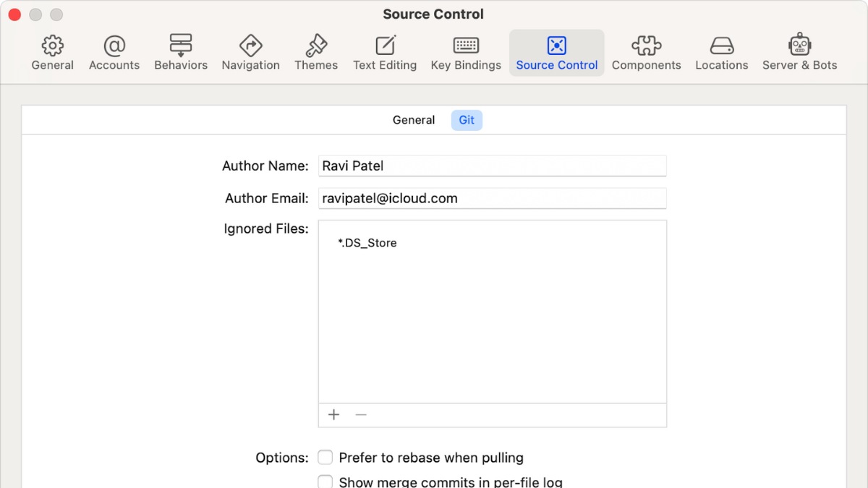Open Behaviors preferences pane
The width and height of the screenshot is (868, 488).
(181, 53)
